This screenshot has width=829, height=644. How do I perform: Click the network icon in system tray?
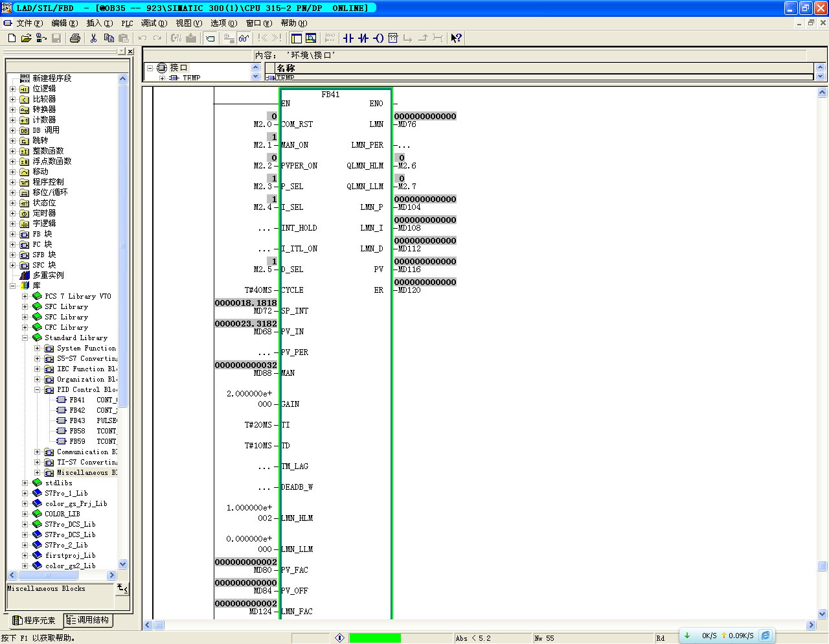pos(766,636)
